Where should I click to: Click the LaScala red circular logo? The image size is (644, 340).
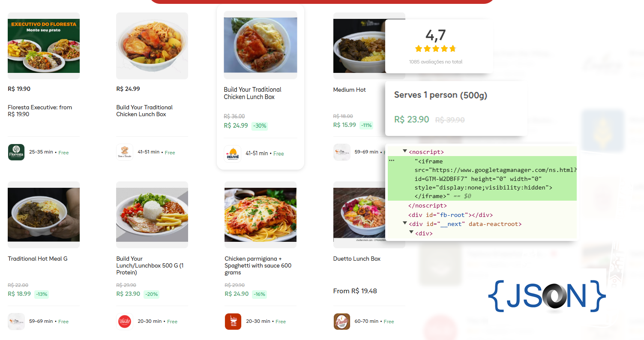point(125,321)
